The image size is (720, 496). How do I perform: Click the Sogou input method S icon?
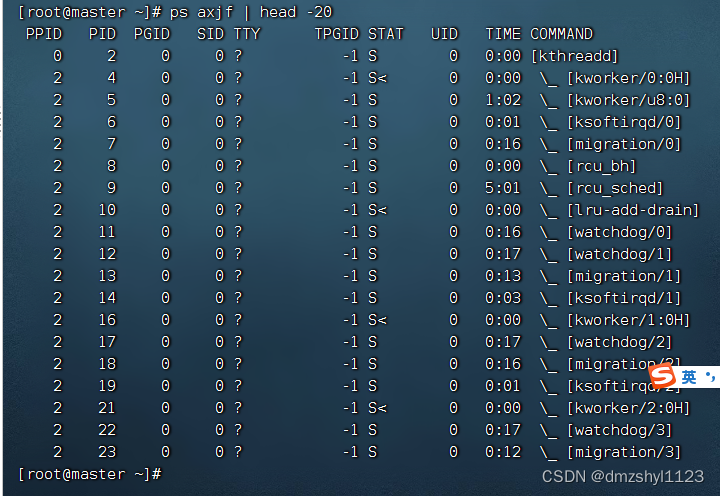[663, 375]
